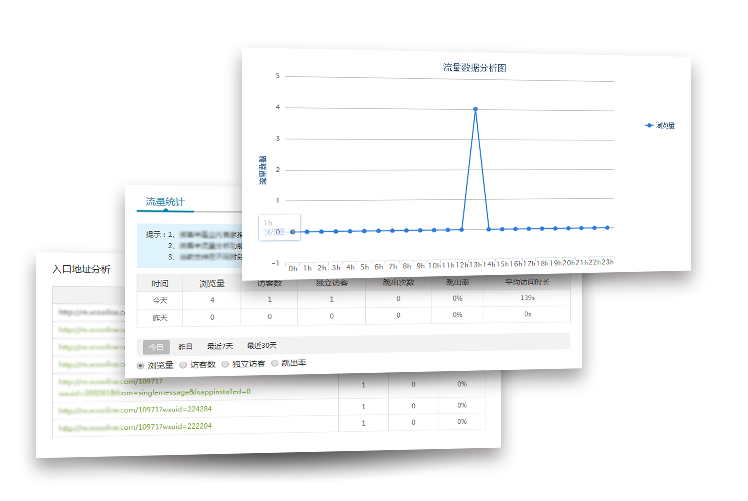Click the 0h data point on chart
The image size is (748, 501).
292,232
